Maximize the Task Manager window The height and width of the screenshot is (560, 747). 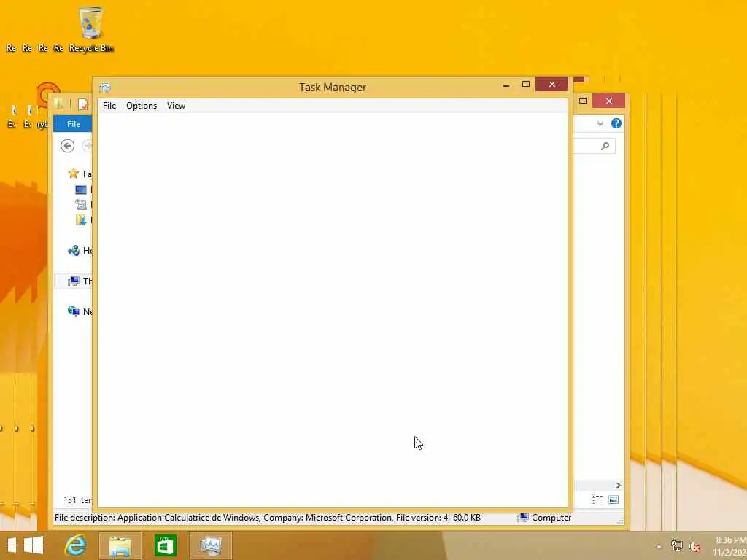click(525, 85)
